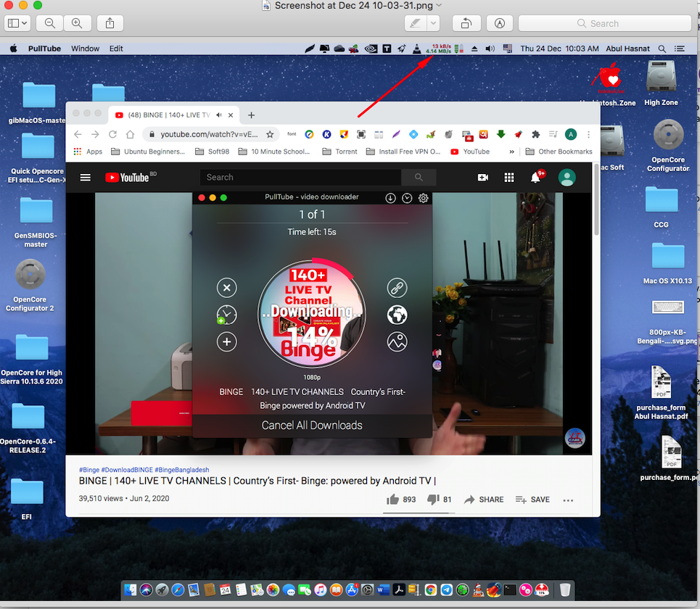Copy video link via chain icon

tap(397, 288)
